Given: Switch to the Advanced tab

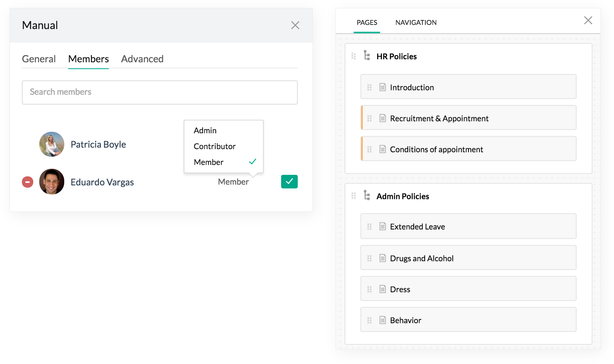Looking at the screenshot, I should [x=142, y=59].
